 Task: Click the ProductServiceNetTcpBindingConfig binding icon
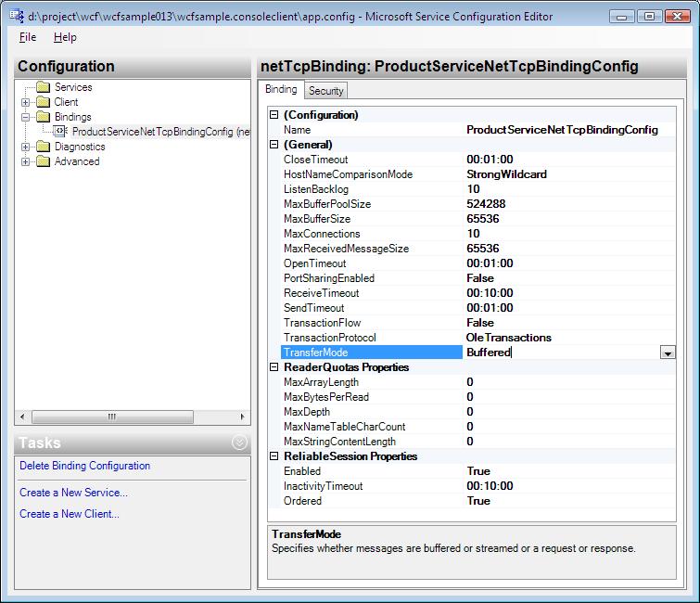coord(60,132)
